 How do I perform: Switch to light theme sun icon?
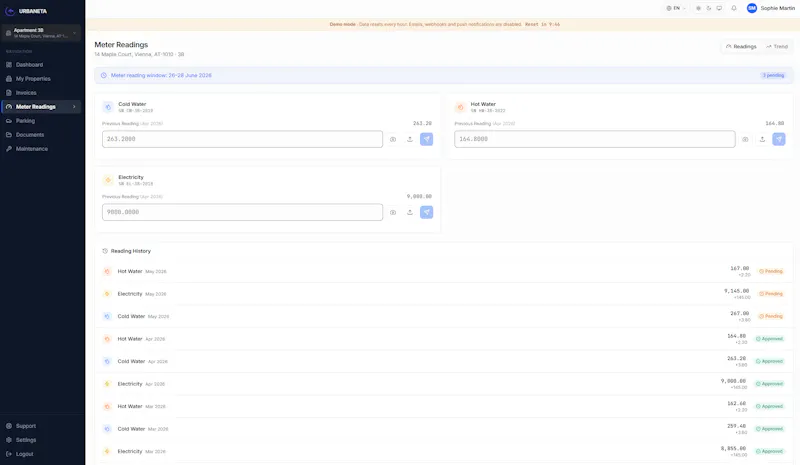pyautogui.click(x=698, y=8)
